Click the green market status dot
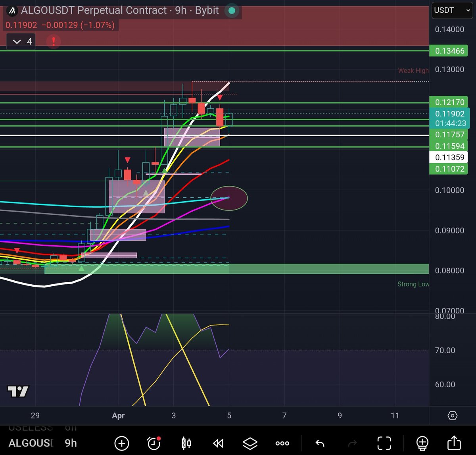 pos(232,10)
